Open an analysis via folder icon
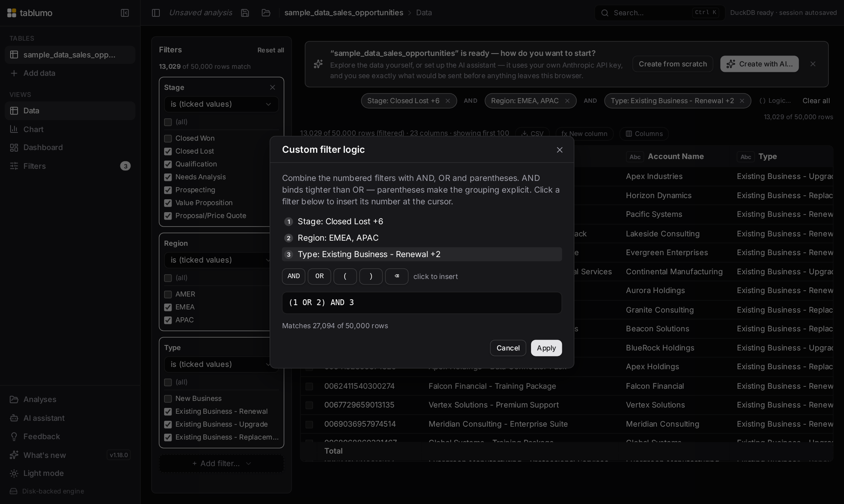844x504 pixels. click(x=266, y=13)
